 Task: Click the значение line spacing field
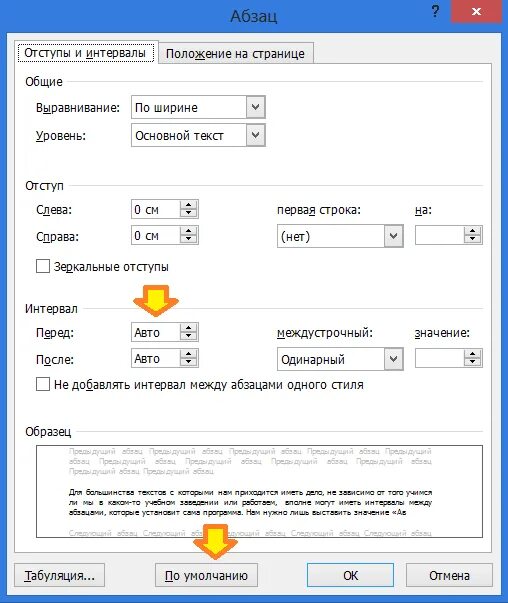[x=439, y=358]
